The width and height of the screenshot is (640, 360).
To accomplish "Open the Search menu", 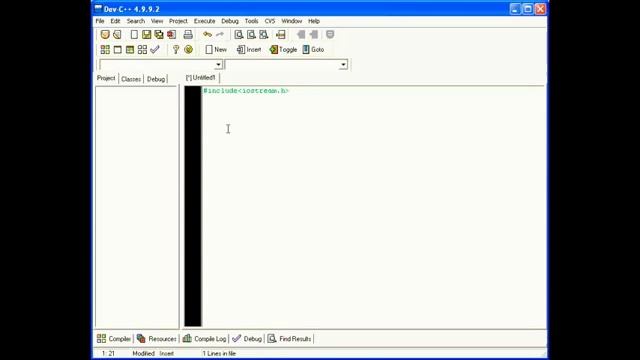I will (x=136, y=21).
